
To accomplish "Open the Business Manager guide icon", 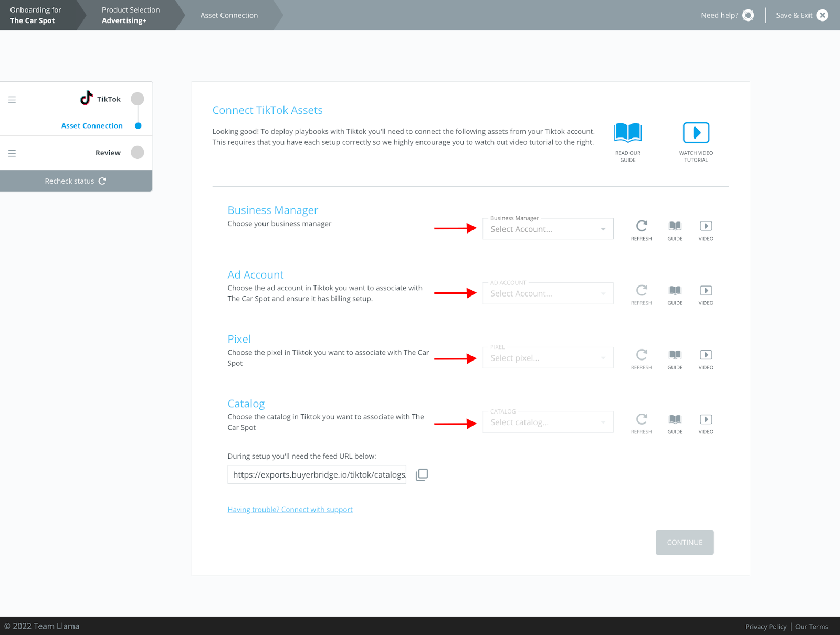I will pyautogui.click(x=675, y=226).
